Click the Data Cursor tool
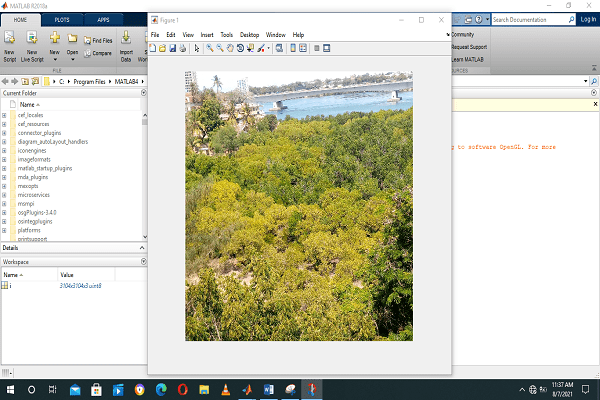 [249, 48]
